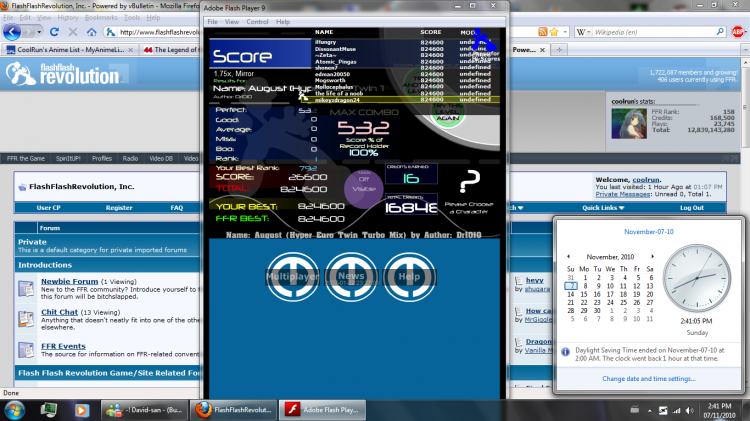
Task: Toggle the purple Off/Visible mode button
Action: (x=364, y=188)
